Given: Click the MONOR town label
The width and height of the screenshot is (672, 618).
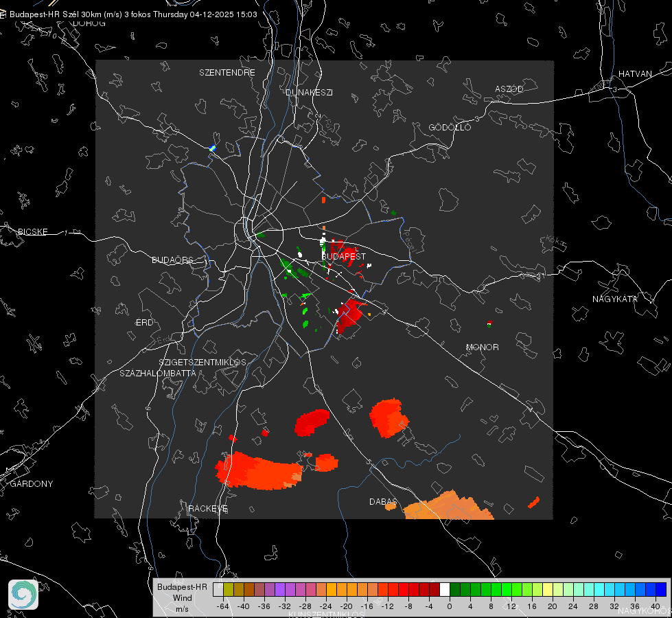Looking at the screenshot, I should pyautogui.click(x=482, y=347).
